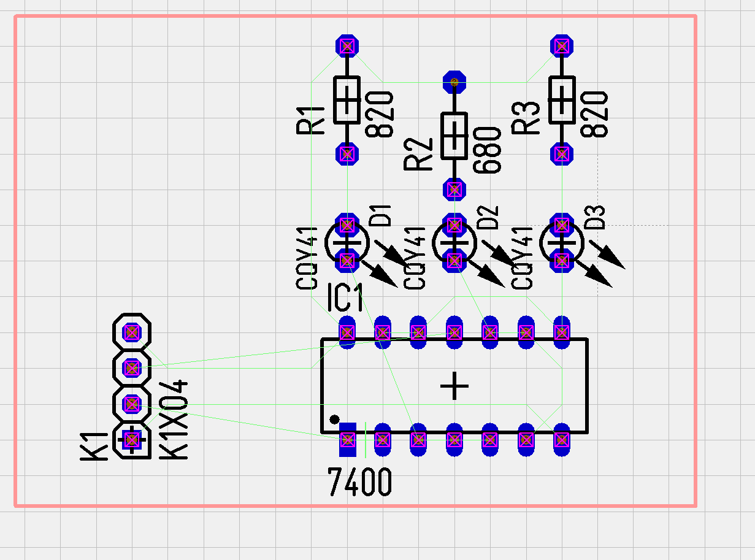Image resolution: width=755 pixels, height=560 pixels.
Task: Select the 7400 value text below IC1
Action: point(360,482)
